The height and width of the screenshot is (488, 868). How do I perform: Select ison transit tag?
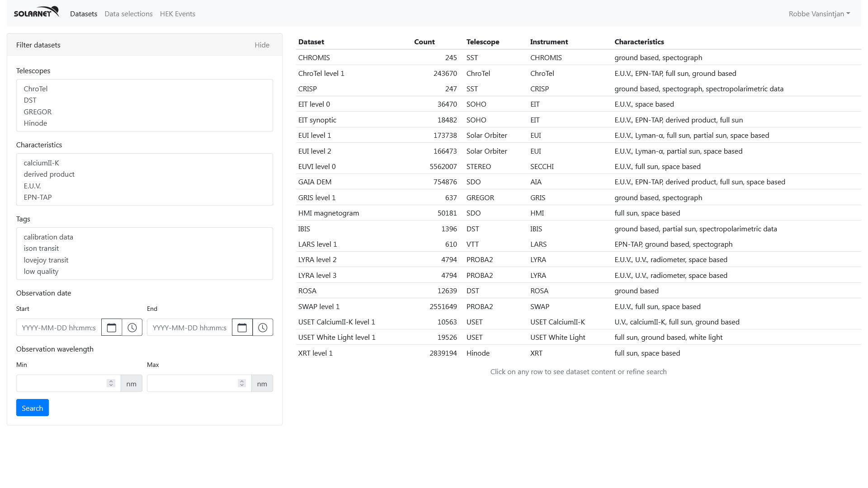[x=145, y=248]
